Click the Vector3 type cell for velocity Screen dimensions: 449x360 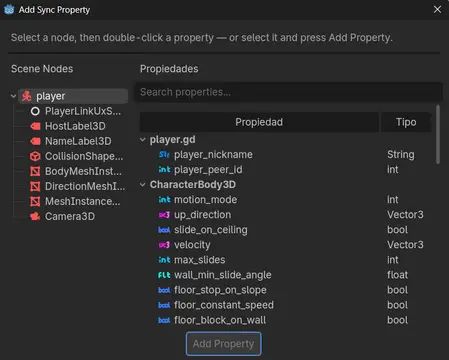[405, 245]
